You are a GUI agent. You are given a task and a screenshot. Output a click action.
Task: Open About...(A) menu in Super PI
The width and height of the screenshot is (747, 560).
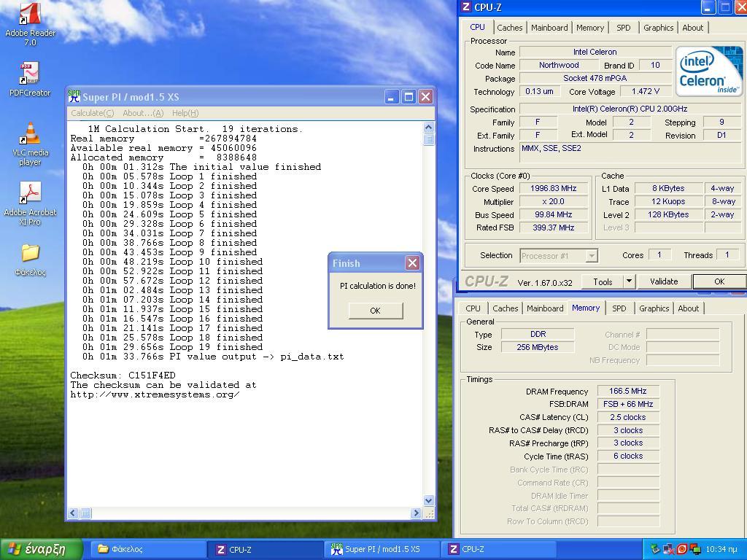143,113
